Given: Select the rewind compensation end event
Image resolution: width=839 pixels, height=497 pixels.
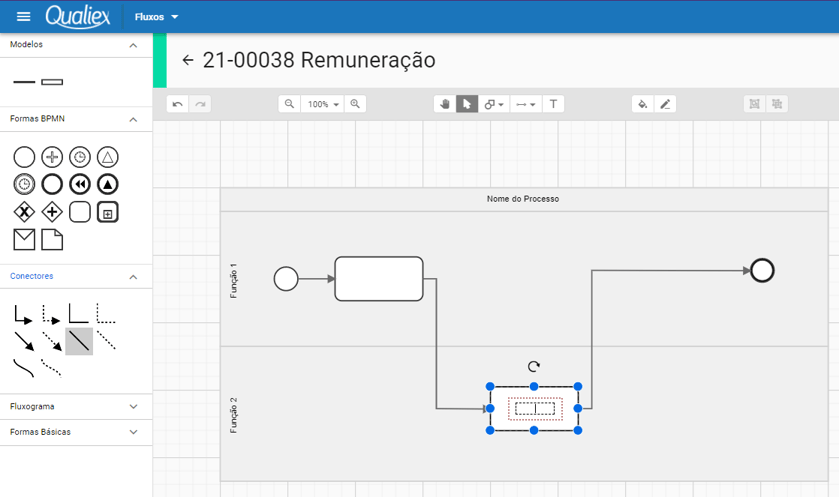Looking at the screenshot, I should tap(80, 185).
